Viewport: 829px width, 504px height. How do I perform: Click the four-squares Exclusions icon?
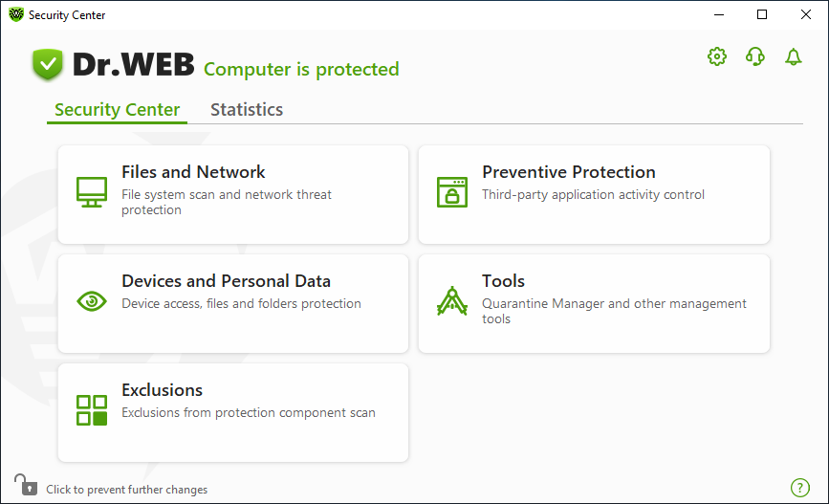(x=92, y=410)
